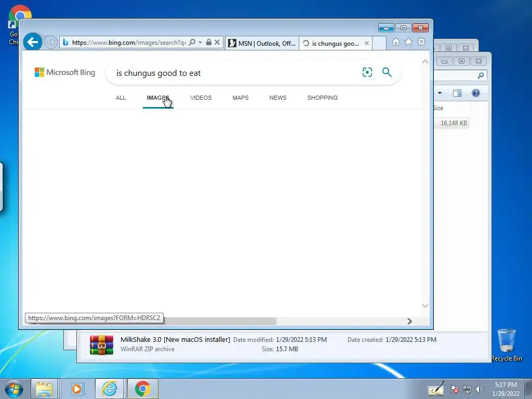
Task: Click the horizontal scrollbar thumb
Action: 220,321
